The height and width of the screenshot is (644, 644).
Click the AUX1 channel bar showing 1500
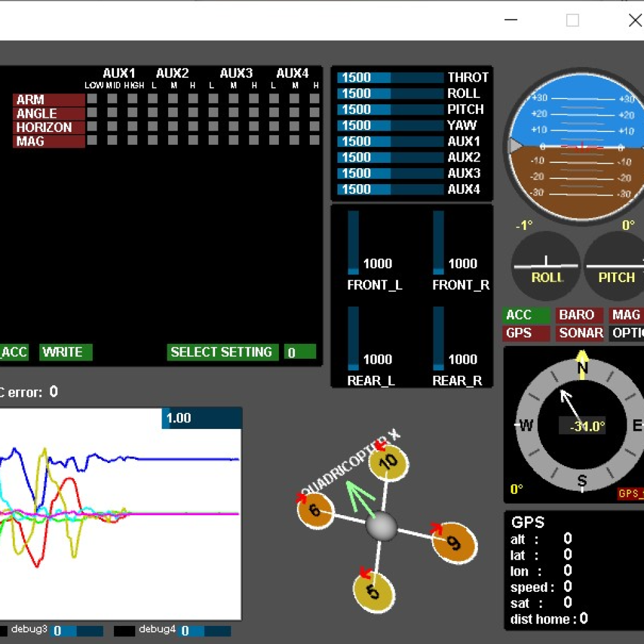point(391,142)
